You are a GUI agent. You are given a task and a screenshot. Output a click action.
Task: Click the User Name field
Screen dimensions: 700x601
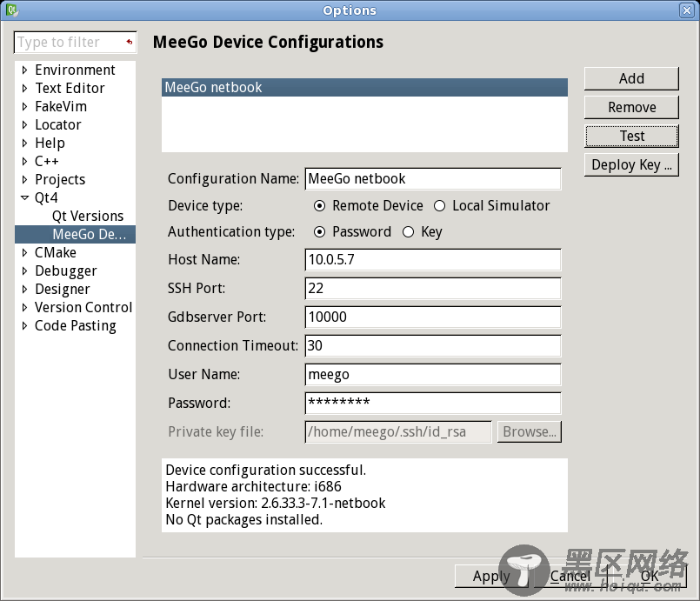[x=432, y=375]
